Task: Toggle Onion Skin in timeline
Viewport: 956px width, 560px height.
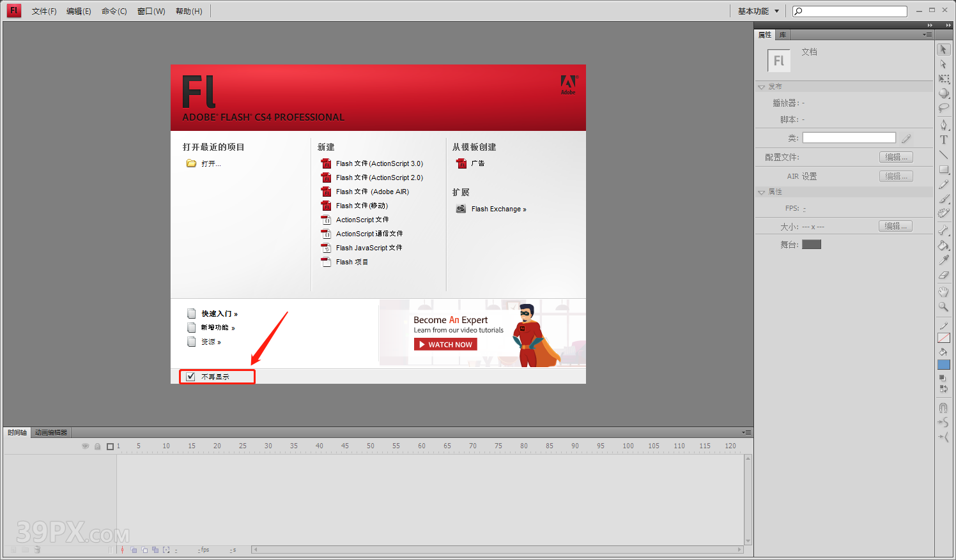Action: click(x=134, y=550)
